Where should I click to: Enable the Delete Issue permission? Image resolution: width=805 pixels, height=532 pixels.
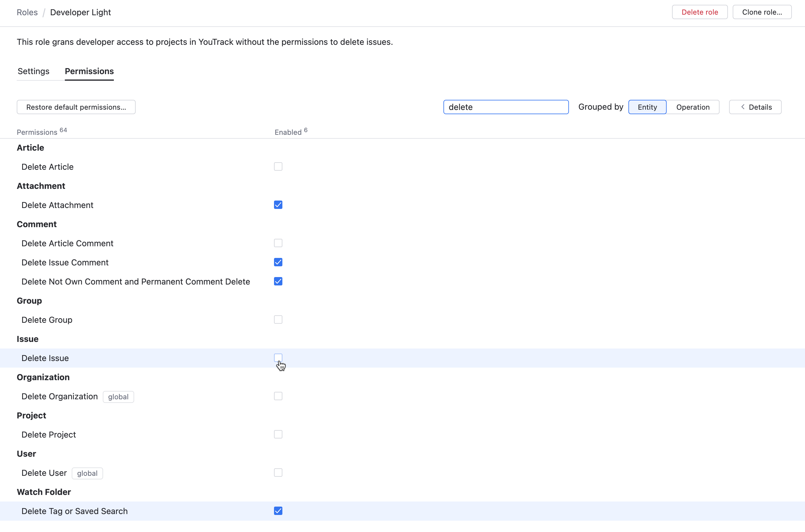coord(278,358)
